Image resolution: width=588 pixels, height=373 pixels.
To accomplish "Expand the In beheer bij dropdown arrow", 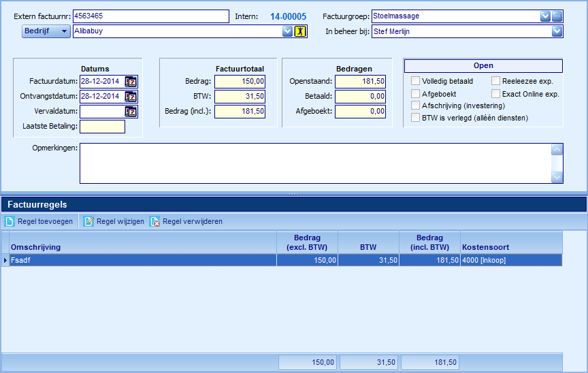I will tap(557, 31).
